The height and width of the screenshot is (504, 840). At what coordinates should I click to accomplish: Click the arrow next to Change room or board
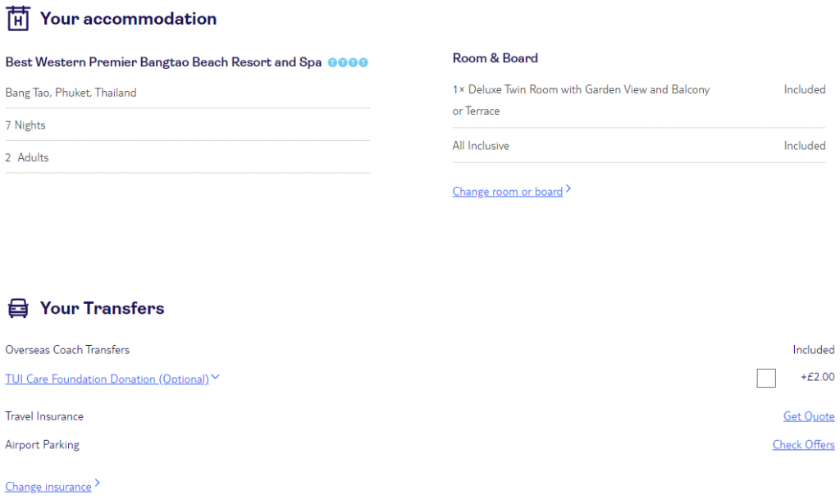coord(568,188)
